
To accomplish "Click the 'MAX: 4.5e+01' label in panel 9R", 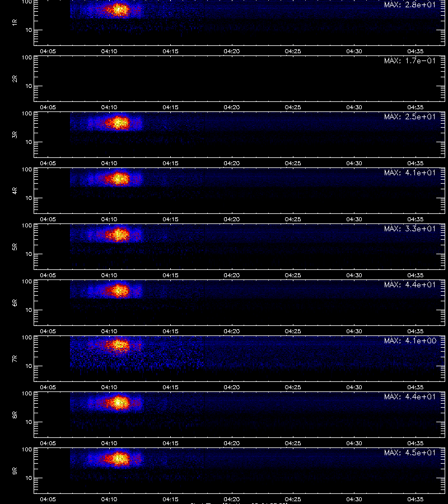I will (x=410, y=452).
